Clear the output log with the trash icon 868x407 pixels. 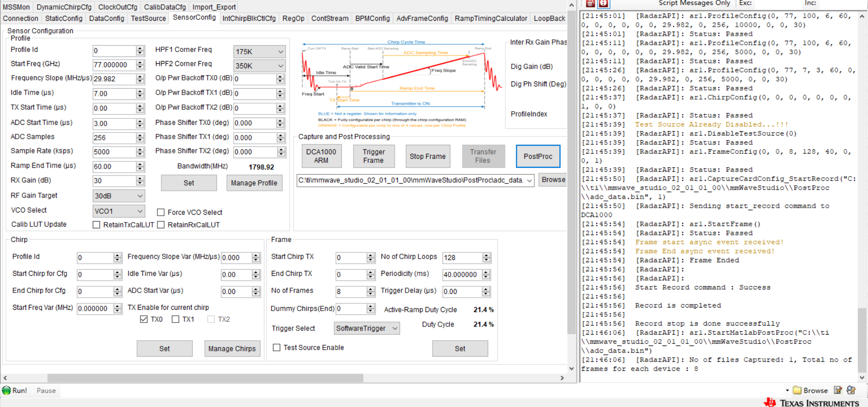590,4
